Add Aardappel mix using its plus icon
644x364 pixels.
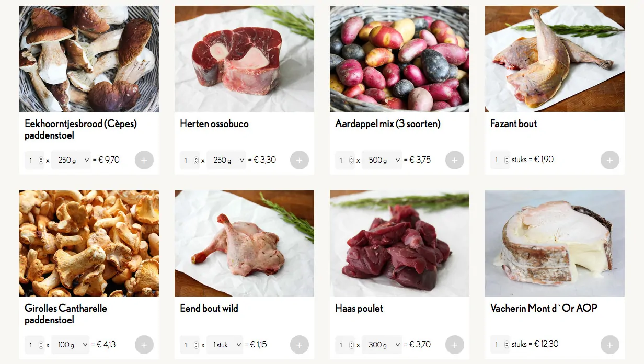pos(455,160)
